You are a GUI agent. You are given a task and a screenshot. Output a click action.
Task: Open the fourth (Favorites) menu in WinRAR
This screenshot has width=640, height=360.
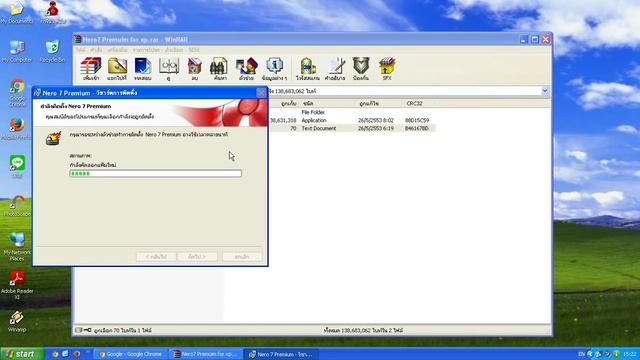[x=146, y=50]
